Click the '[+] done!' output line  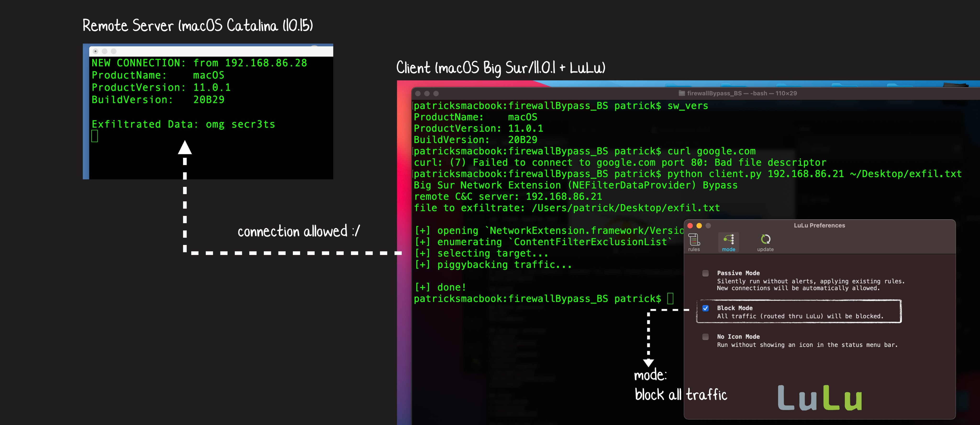point(440,288)
